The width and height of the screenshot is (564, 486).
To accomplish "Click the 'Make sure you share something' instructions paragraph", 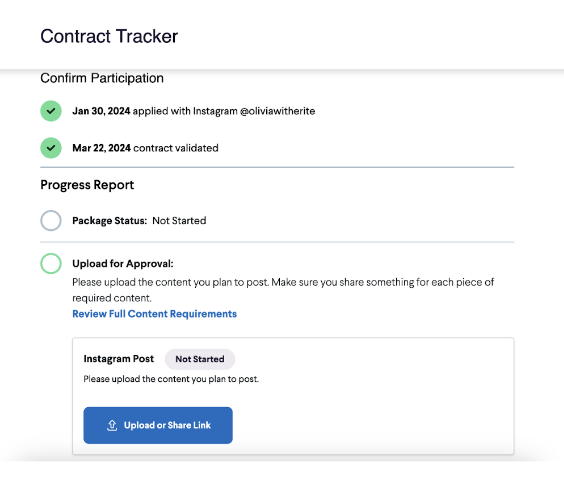I will coord(283,290).
